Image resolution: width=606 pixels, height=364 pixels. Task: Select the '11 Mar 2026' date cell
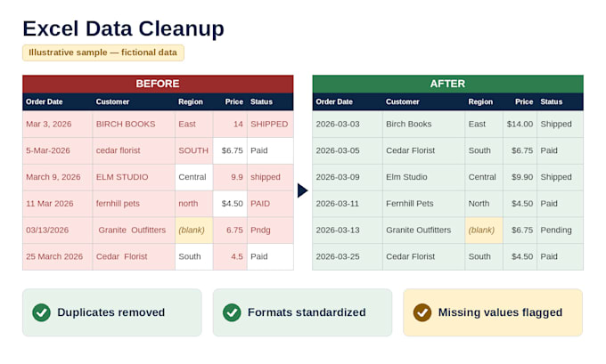click(58, 204)
